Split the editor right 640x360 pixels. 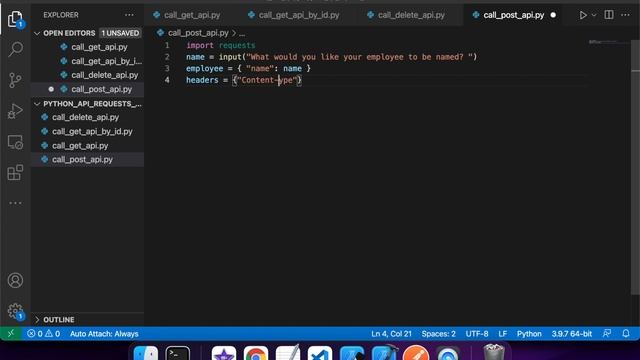coord(609,15)
